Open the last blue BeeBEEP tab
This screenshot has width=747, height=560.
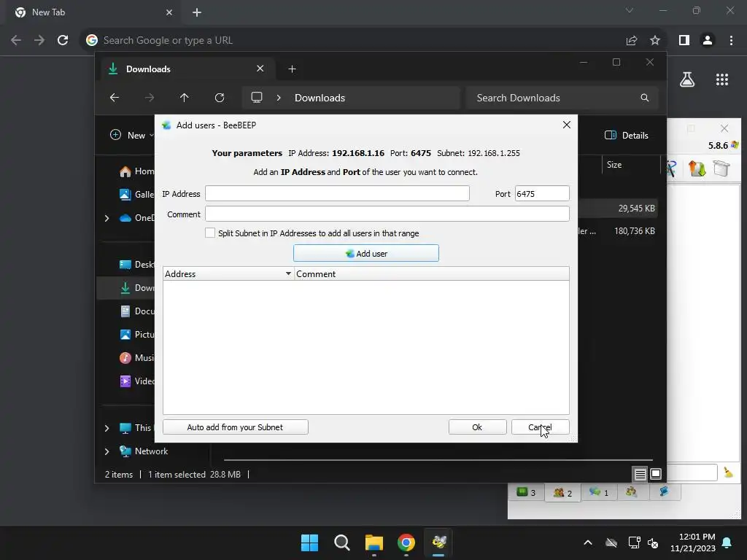click(664, 492)
